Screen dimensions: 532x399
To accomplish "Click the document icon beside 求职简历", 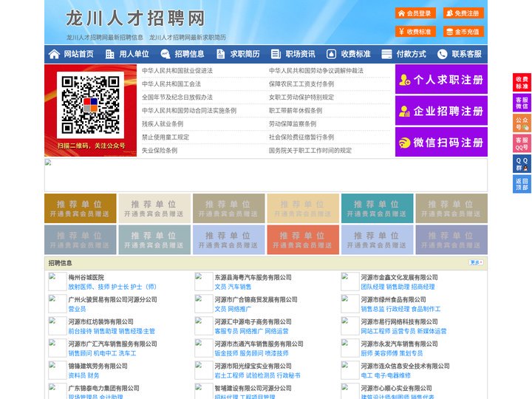I will [x=220, y=54].
